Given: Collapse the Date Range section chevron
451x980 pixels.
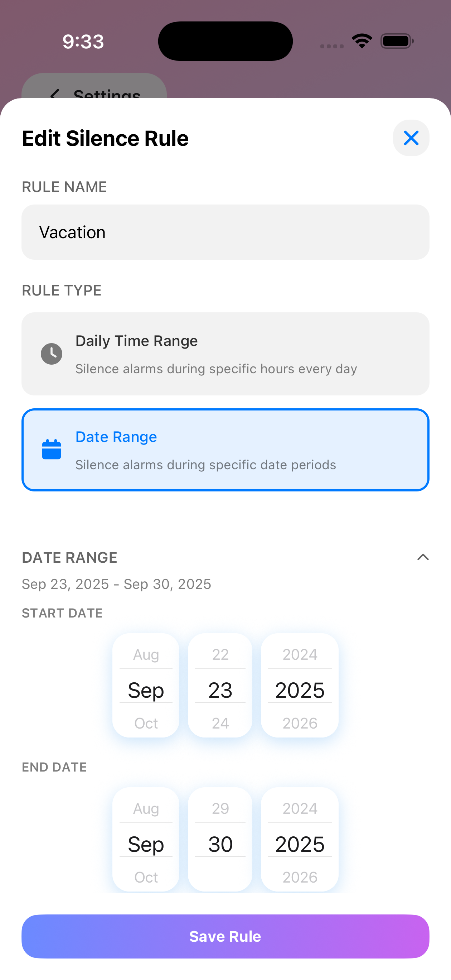Looking at the screenshot, I should click(x=423, y=557).
